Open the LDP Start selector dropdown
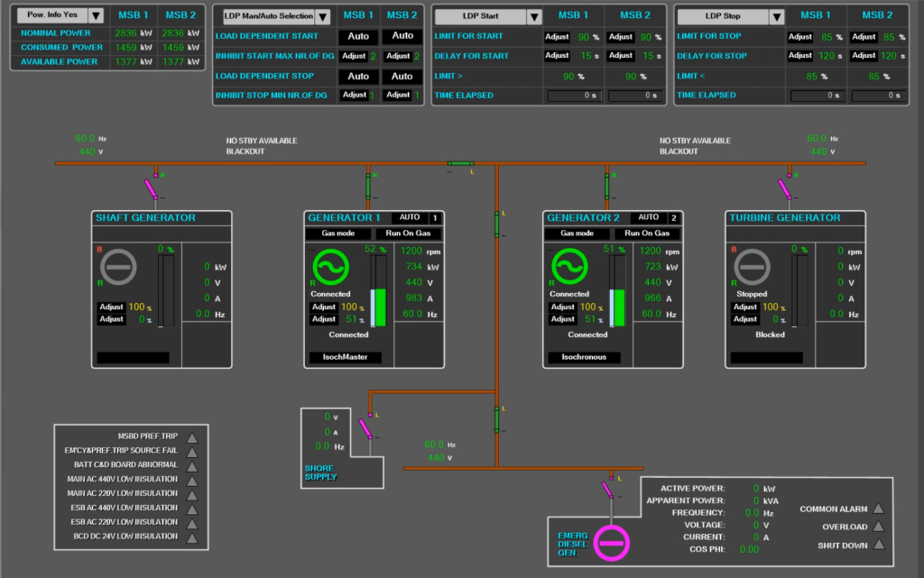The height and width of the screenshot is (578, 924). pyautogui.click(x=535, y=15)
